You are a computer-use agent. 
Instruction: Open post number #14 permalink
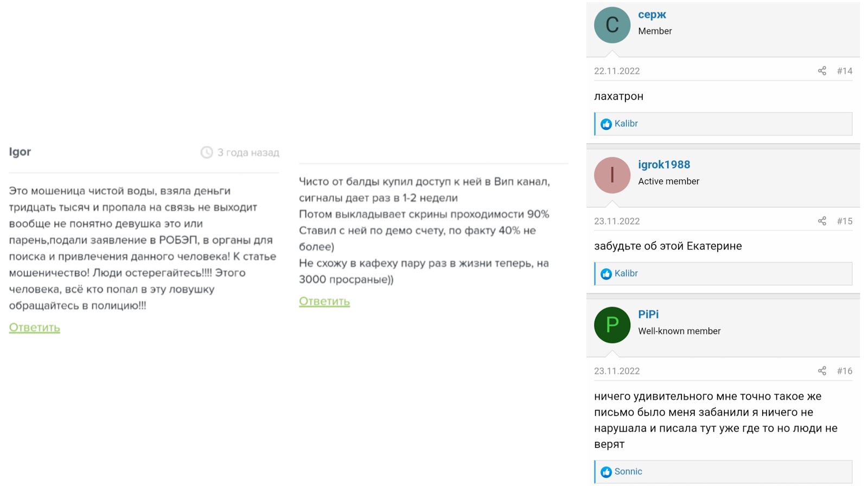845,71
